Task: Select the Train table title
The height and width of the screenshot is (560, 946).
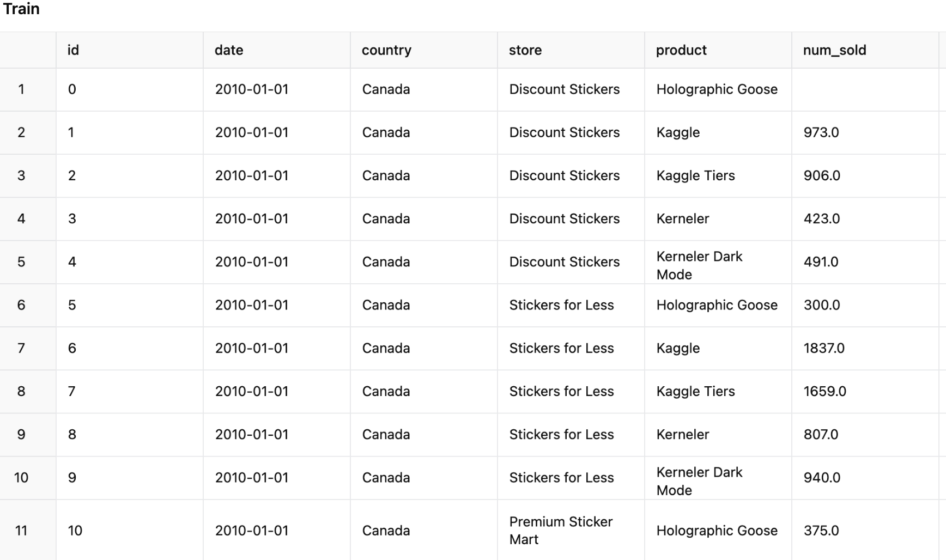Action: point(21,9)
